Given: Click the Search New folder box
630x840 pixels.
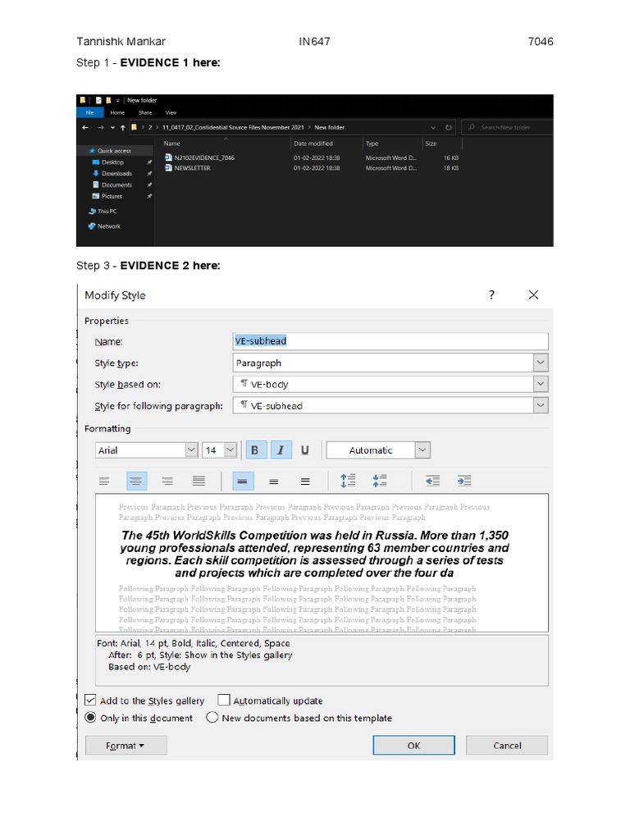Looking at the screenshot, I should (509, 127).
